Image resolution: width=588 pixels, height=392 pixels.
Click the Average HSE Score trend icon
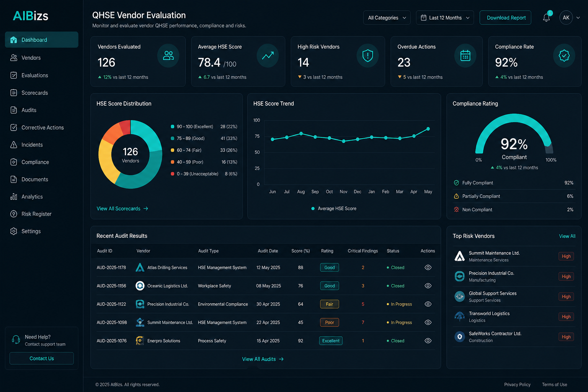pos(268,56)
